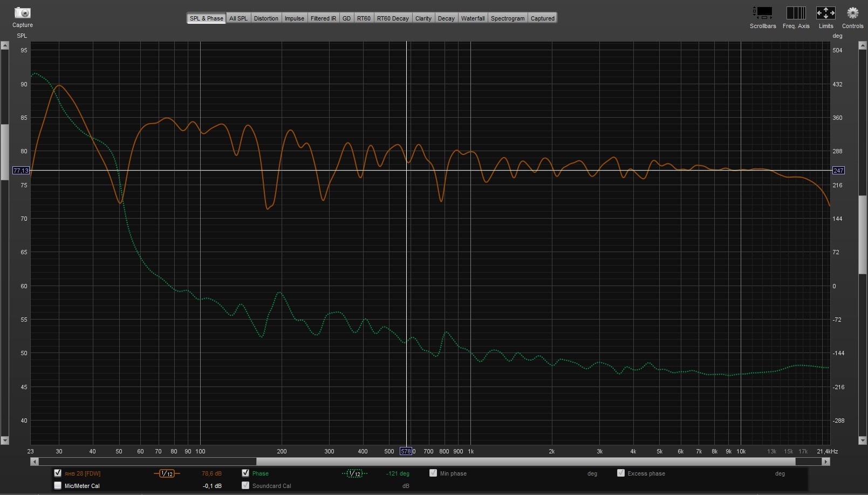Screen dimensions: 868x495
Task: Toggle the Phase trace checkbox
Action: click(245, 473)
